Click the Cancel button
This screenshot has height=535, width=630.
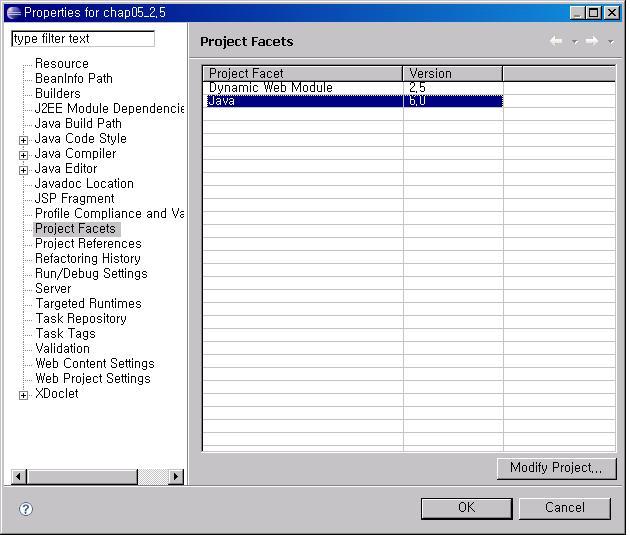click(565, 508)
